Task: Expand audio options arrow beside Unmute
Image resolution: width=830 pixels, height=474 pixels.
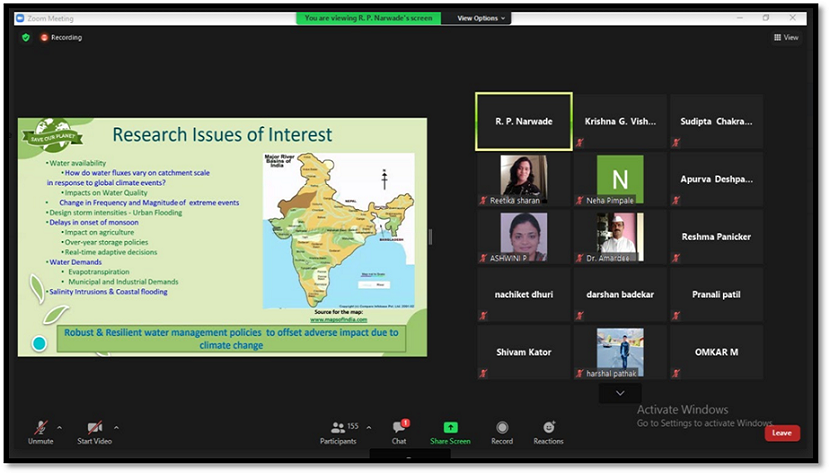Action: [x=60, y=427]
